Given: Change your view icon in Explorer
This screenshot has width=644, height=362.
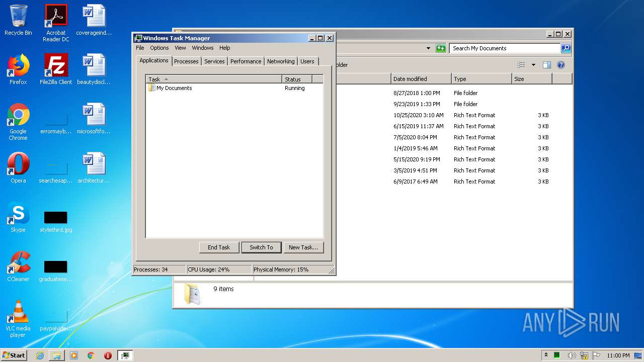Looking at the screenshot, I should 521,65.
